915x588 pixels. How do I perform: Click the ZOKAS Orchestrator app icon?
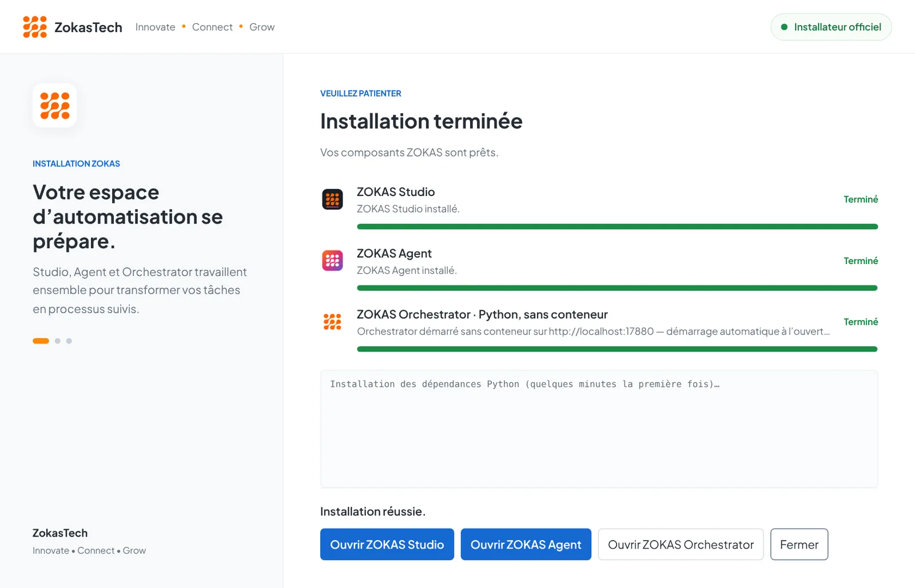coord(332,322)
